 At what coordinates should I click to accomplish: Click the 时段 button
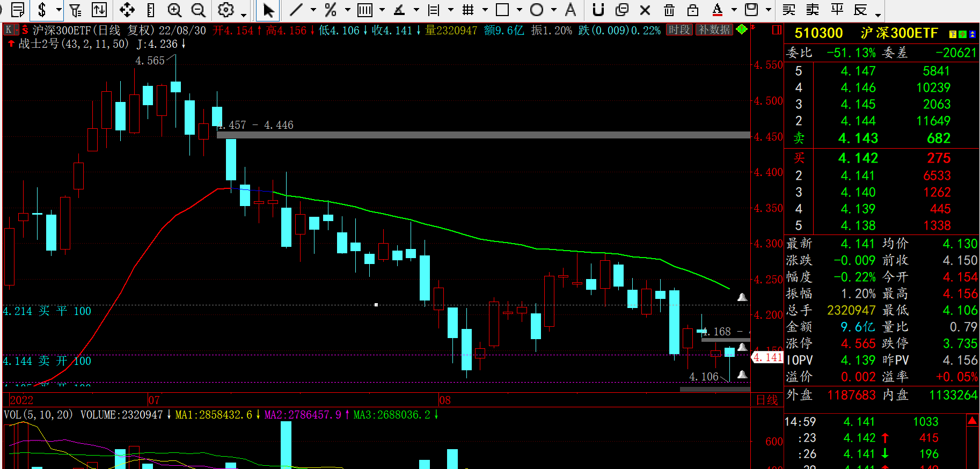coord(679,30)
